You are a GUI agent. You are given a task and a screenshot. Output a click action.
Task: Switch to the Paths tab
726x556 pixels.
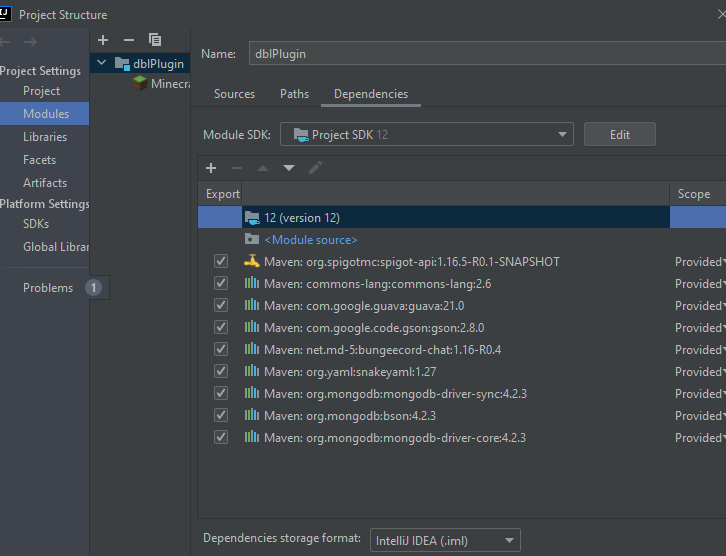point(294,94)
